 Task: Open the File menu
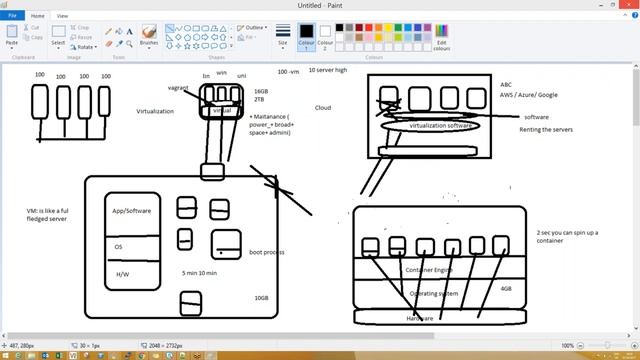coord(12,16)
